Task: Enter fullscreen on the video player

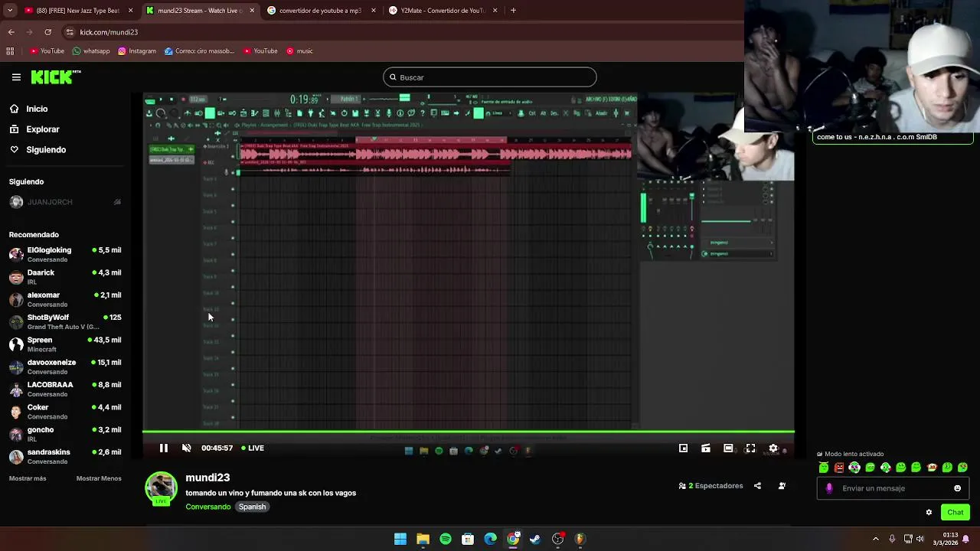Action: 750,448
